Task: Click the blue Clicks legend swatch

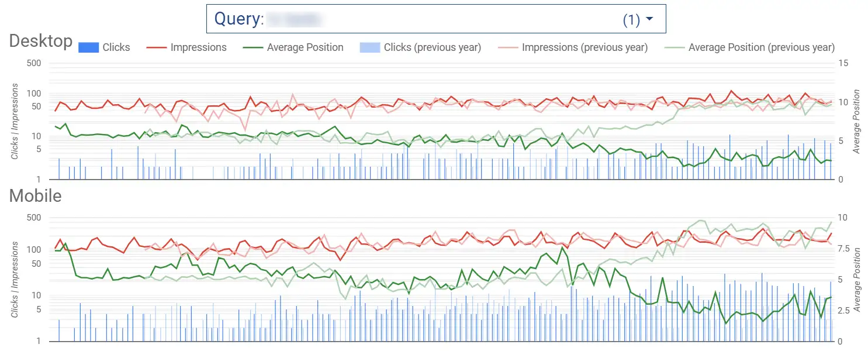Action: pos(88,47)
